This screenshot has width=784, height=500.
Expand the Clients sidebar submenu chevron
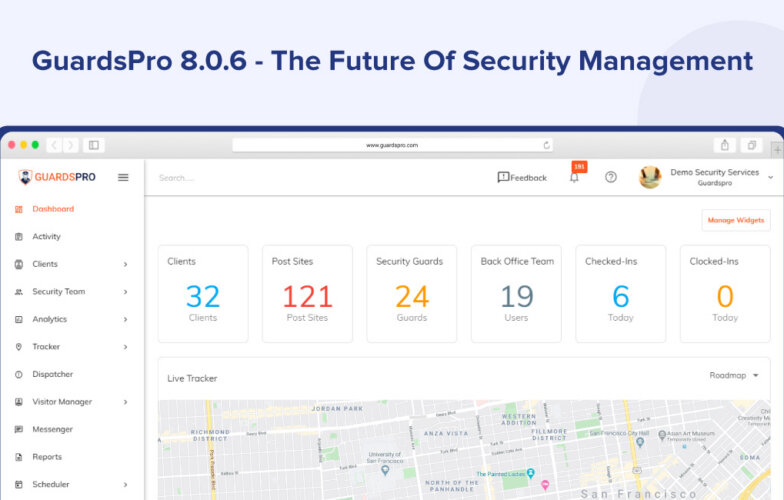click(126, 264)
